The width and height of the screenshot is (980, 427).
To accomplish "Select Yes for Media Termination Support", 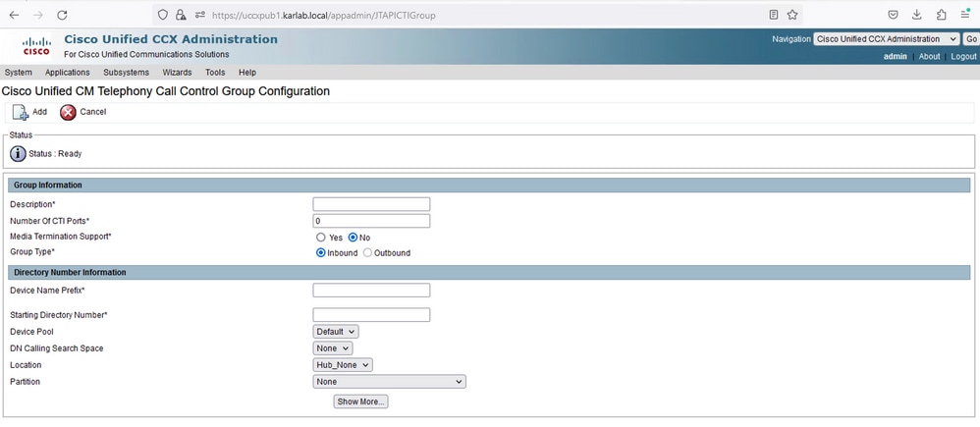I will [x=321, y=238].
